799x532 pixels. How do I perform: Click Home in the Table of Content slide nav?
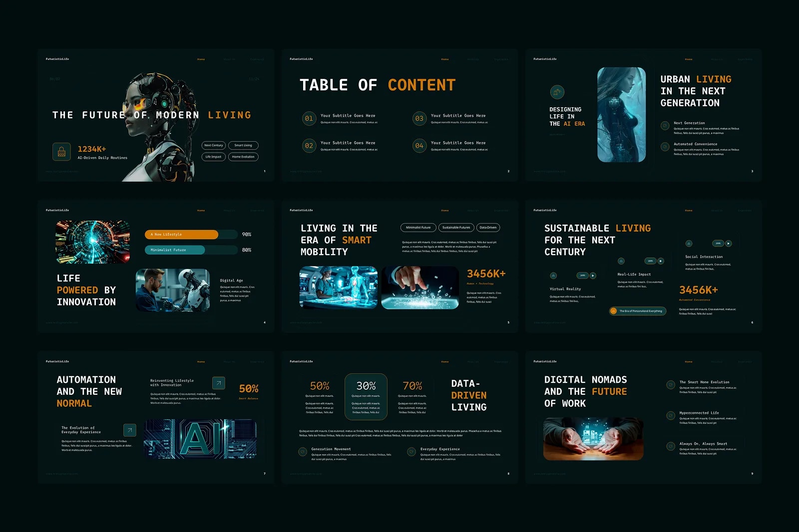point(445,59)
